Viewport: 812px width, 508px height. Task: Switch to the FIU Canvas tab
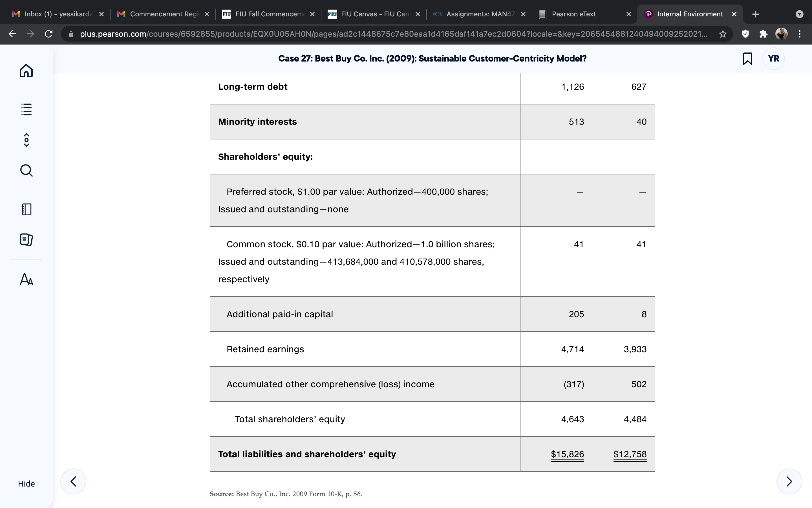[374, 14]
